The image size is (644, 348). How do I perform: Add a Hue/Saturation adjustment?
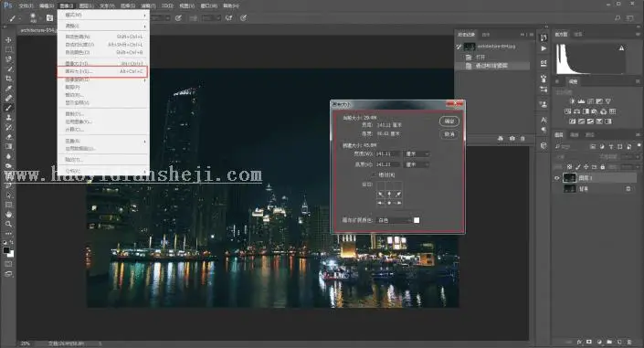pyautogui.click(x=567, y=111)
